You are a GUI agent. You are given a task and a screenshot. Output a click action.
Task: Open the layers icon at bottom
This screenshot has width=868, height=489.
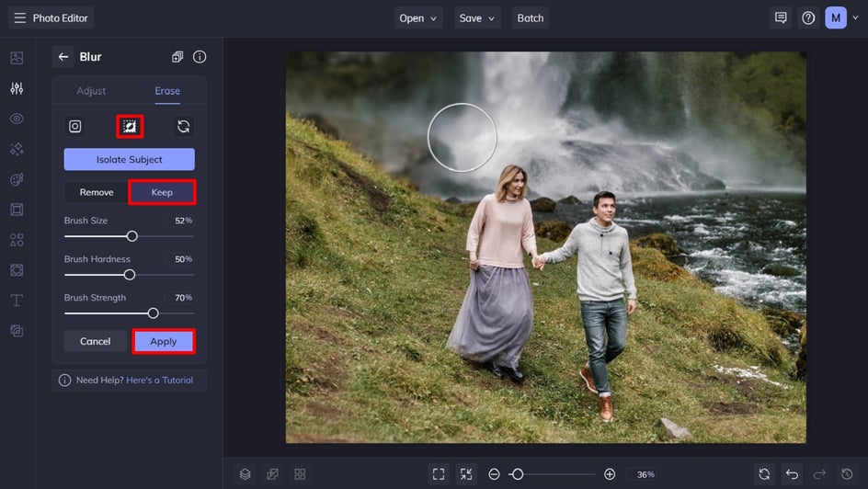246,474
